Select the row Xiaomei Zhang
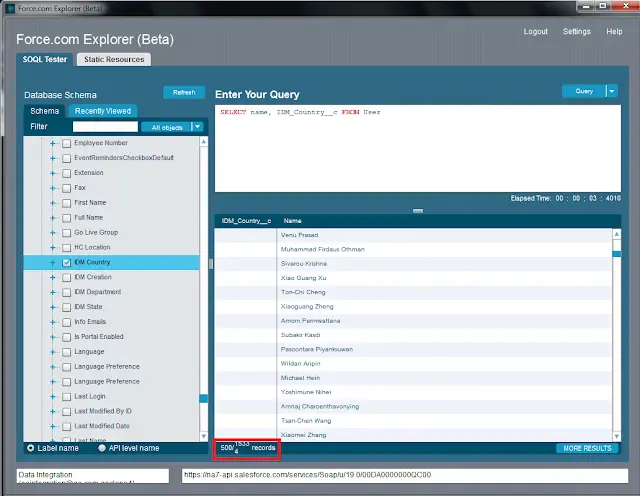This screenshot has height=496, width=640. click(413, 435)
